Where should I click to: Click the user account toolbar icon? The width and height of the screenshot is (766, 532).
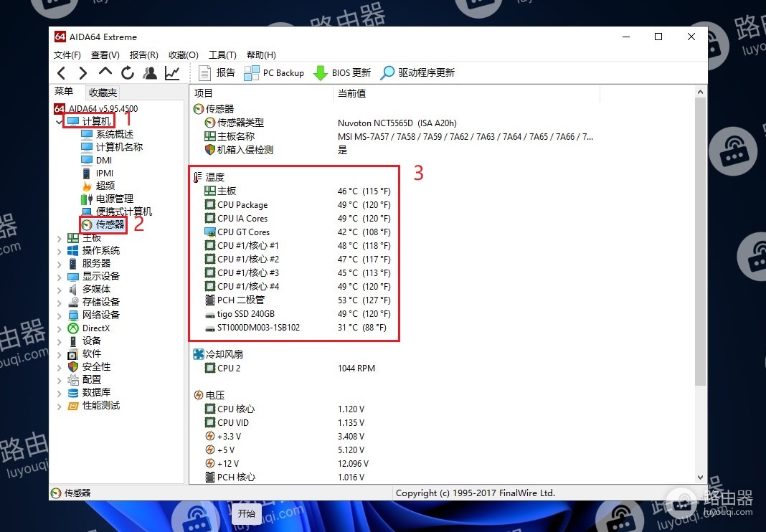click(x=150, y=73)
